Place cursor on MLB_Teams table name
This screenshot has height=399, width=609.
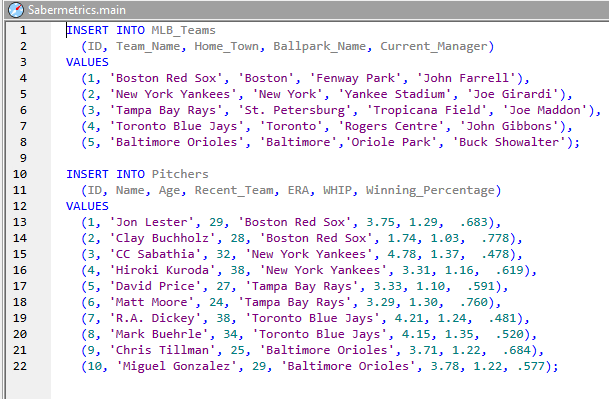pos(183,31)
